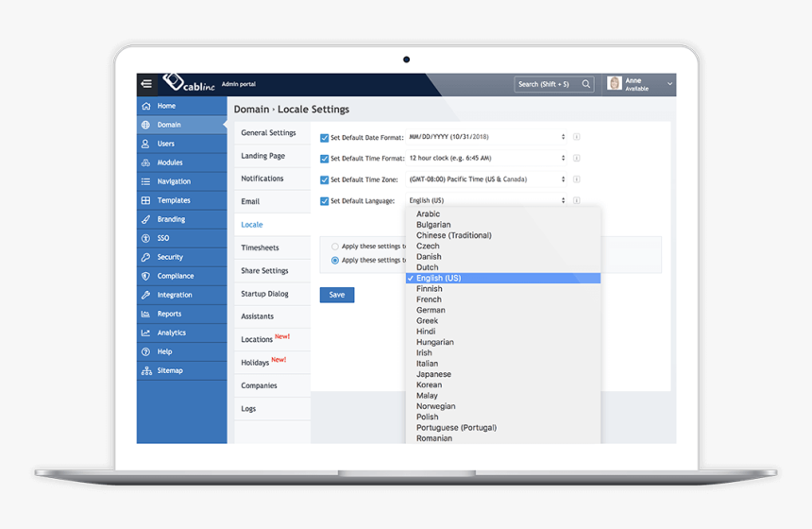Choose Portuguese (Portugal) option
The height and width of the screenshot is (529, 812).
pyautogui.click(x=503, y=427)
